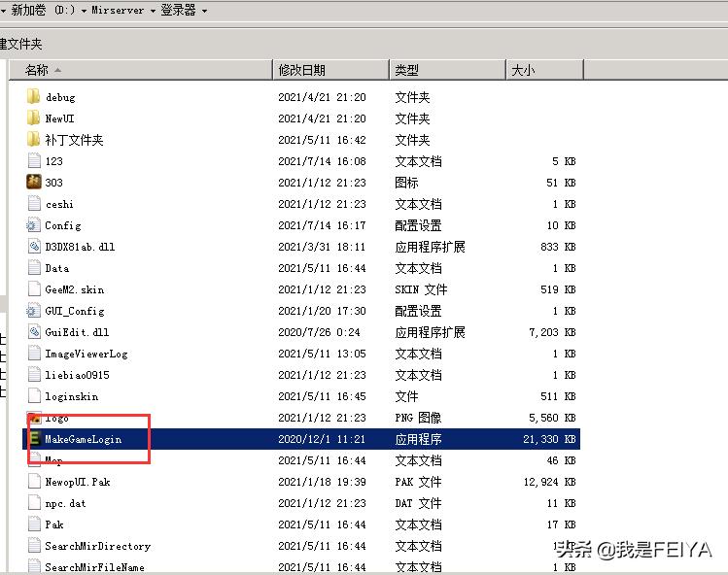Select the D3DX81ab.dll file icon
The width and height of the screenshot is (728, 575).
(x=34, y=246)
